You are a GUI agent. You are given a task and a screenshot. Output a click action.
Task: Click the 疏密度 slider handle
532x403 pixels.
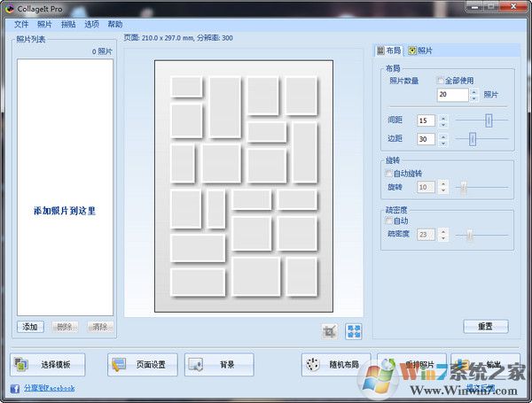[x=470, y=235]
